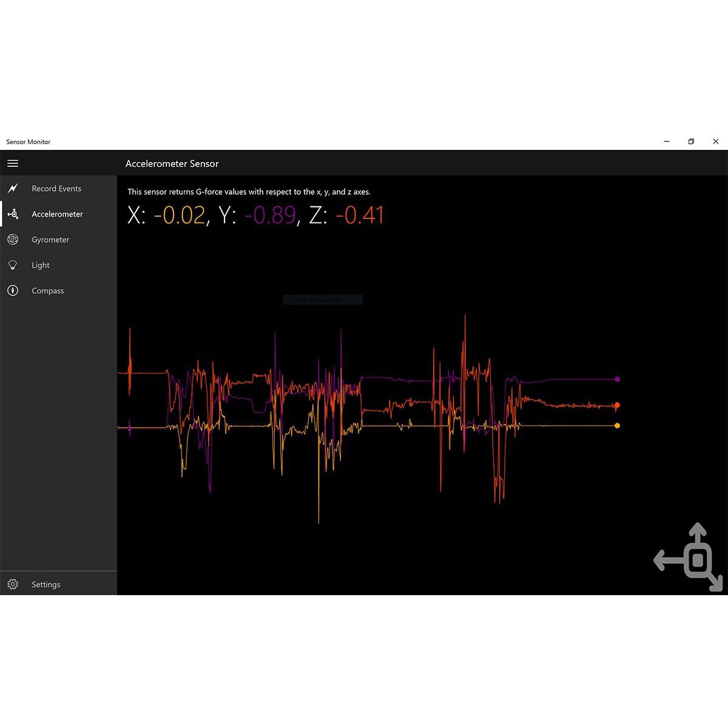728x728 pixels.
Task: Click the G-force description text
Action: [x=249, y=192]
